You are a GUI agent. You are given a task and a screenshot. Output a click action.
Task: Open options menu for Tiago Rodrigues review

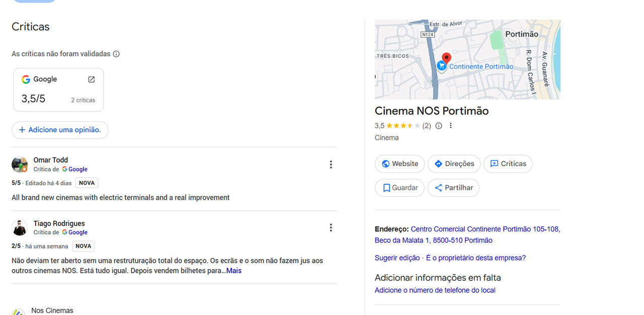pyautogui.click(x=331, y=228)
